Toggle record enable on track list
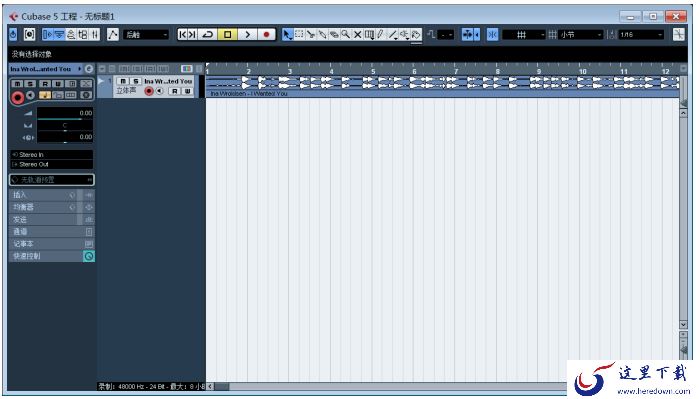Viewport: 700px width, 399px height. [x=149, y=91]
